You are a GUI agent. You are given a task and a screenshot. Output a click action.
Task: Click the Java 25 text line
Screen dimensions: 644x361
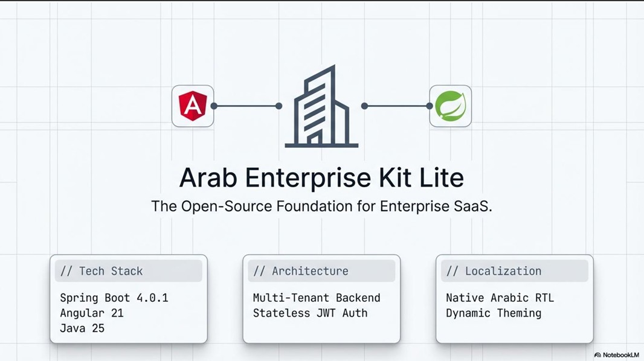(82, 328)
